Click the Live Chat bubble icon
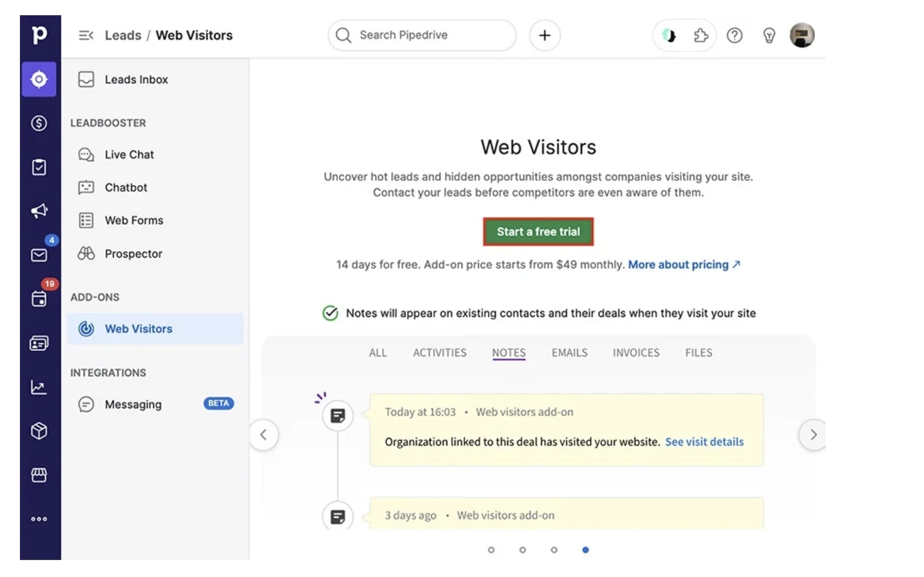This screenshot has width=924, height=577. [x=86, y=154]
